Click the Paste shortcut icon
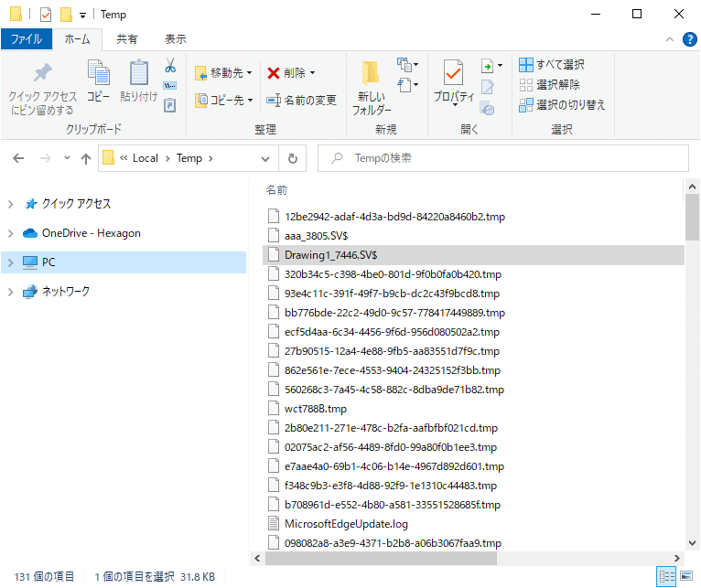Image resolution: width=701 pixels, height=588 pixels. 170,105
